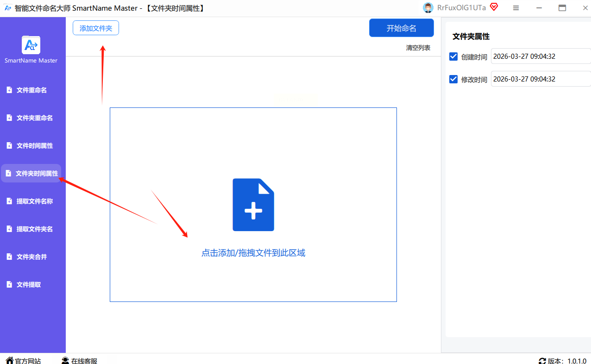
Task: Select 文件夹时间属性 in sidebar
Action: point(31,173)
